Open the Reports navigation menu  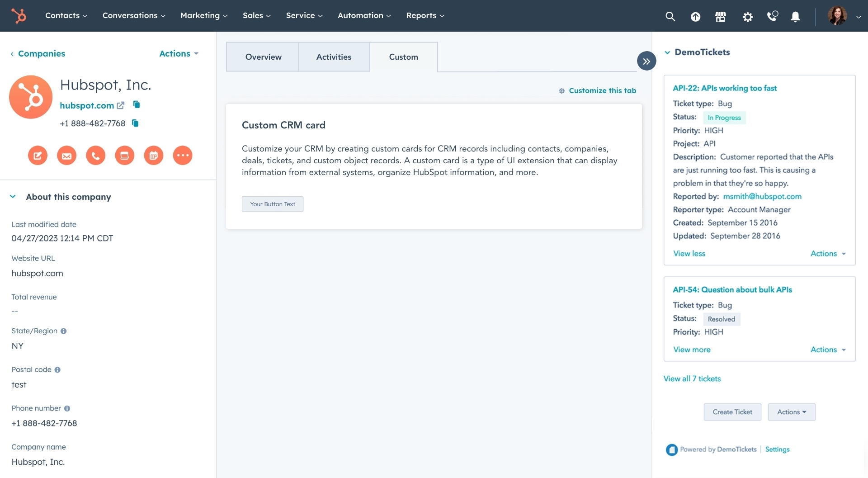[425, 15]
